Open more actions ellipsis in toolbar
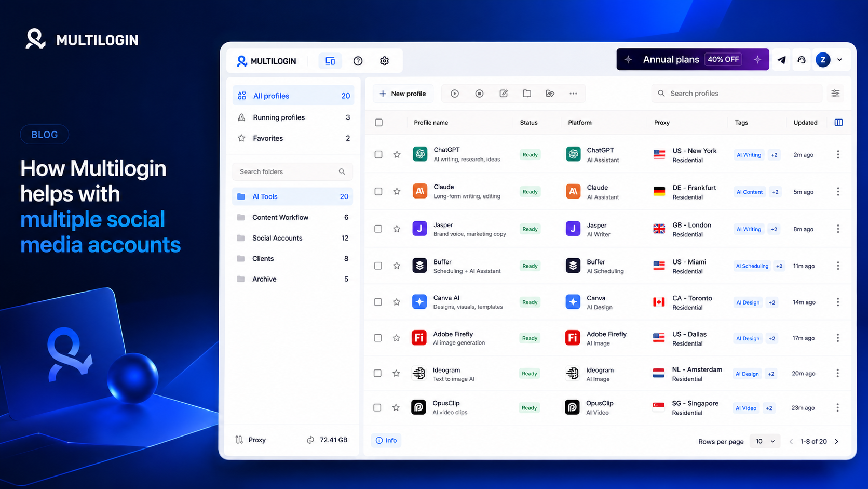Screen dimensions: 868x489 [573, 94]
